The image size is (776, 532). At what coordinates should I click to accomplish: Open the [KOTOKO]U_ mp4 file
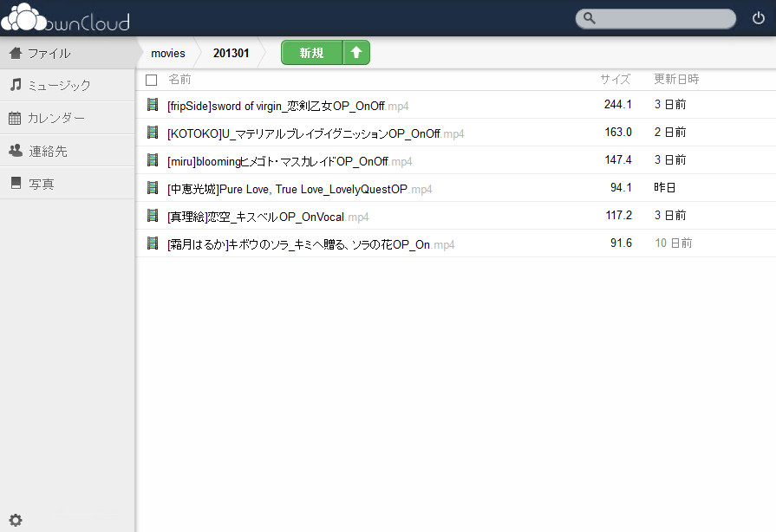pos(316,133)
